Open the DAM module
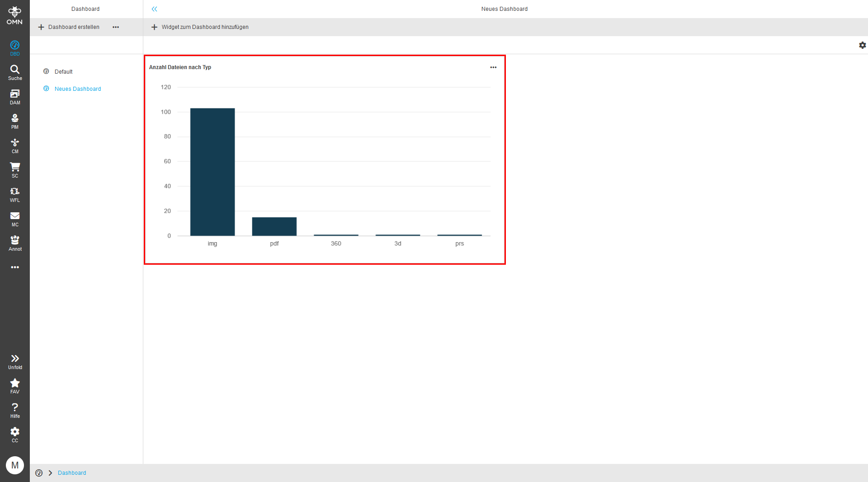The width and height of the screenshot is (868, 482). [x=15, y=96]
